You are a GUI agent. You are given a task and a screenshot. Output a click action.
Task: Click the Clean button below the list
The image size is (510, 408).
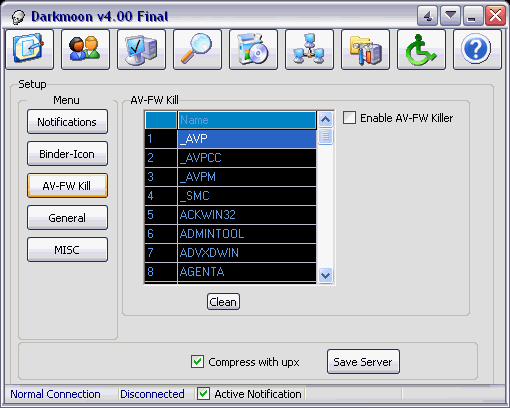pos(223,302)
